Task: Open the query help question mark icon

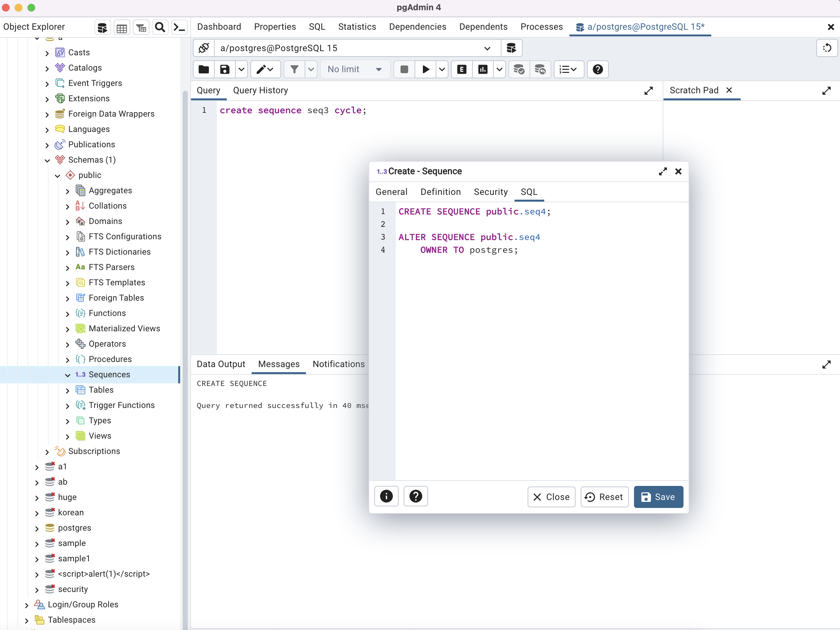Action: coord(597,70)
